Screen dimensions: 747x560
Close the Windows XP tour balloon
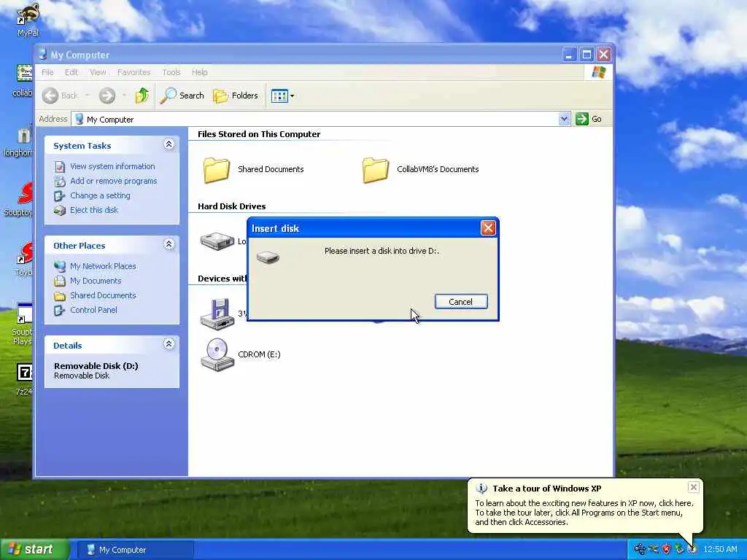pyautogui.click(x=694, y=486)
